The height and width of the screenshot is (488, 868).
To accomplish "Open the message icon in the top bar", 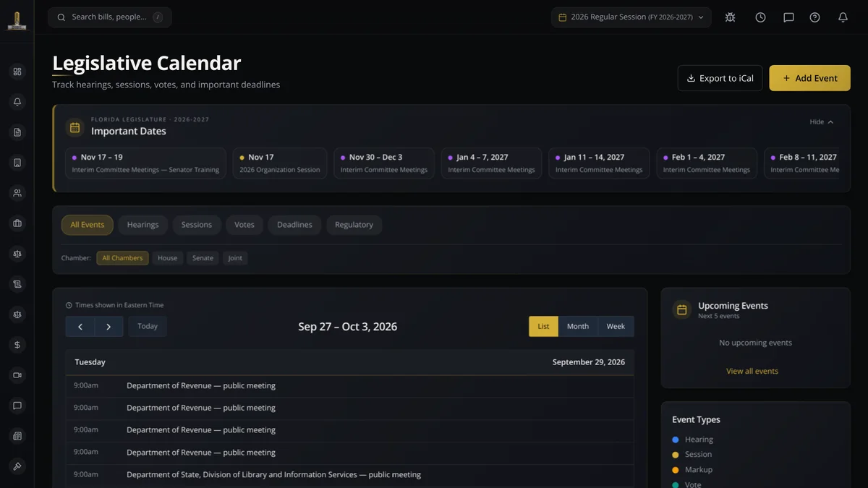I will click(x=788, y=17).
